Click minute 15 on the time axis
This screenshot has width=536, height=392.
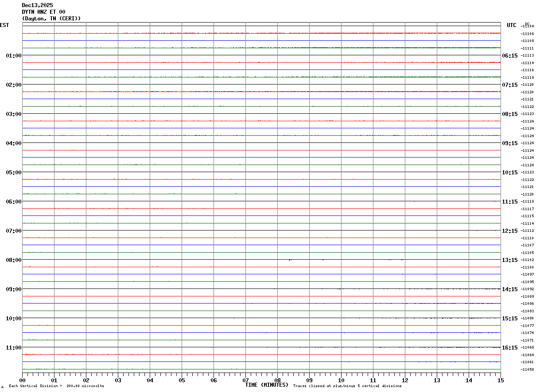[x=501, y=380]
